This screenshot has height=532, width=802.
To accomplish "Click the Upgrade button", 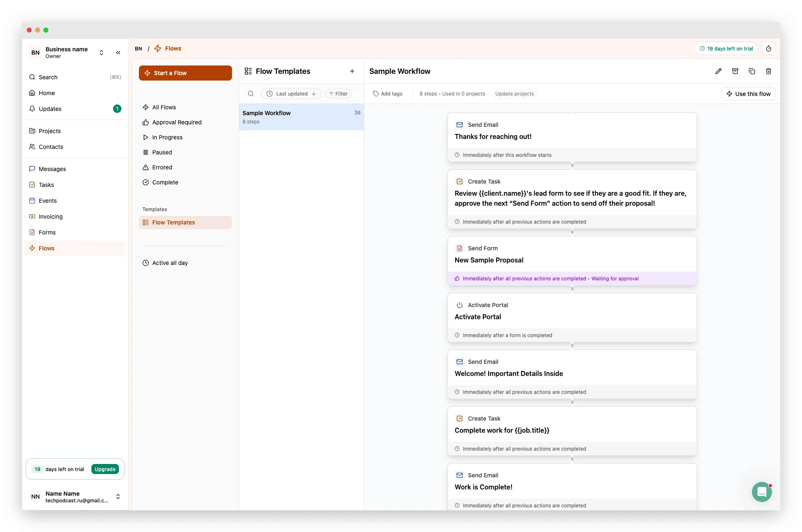I will pyautogui.click(x=105, y=469).
